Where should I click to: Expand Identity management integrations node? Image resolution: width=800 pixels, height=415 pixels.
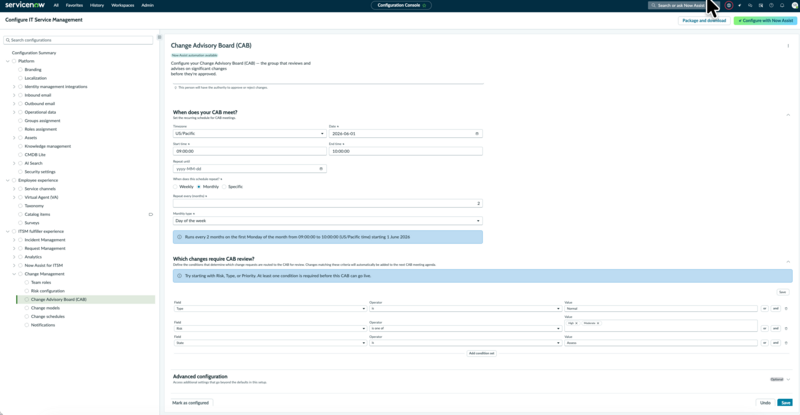point(14,87)
